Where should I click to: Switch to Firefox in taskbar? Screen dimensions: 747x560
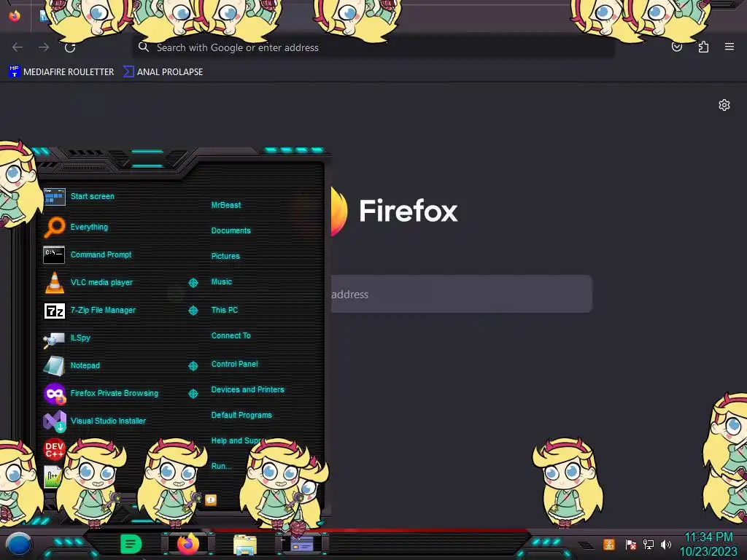(x=188, y=544)
